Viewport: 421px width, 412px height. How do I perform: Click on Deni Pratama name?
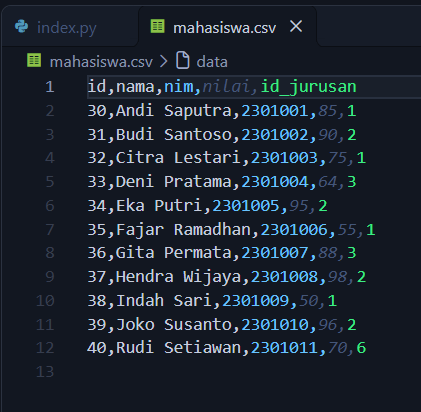(x=173, y=182)
